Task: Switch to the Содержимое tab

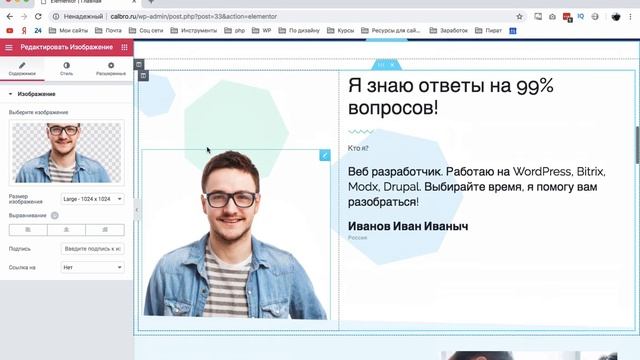Action: (x=22, y=69)
